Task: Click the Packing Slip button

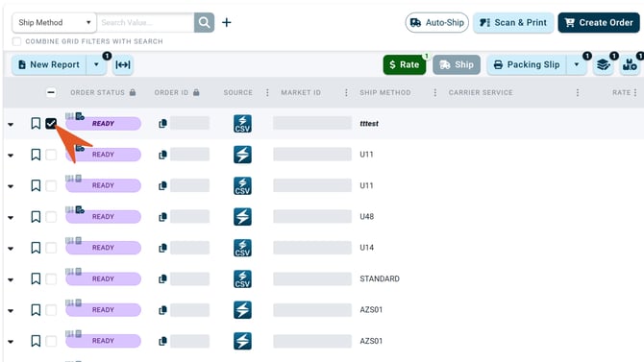Action: coord(527,65)
